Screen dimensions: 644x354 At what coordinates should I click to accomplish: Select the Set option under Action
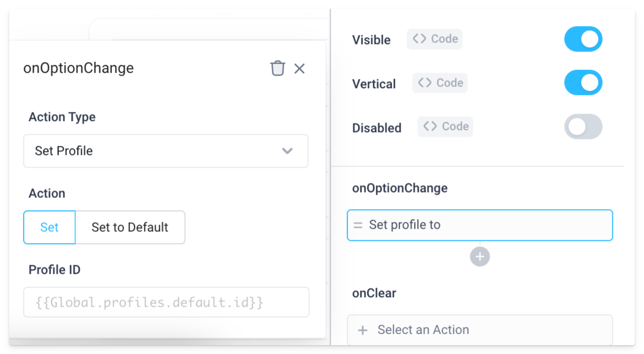click(49, 227)
